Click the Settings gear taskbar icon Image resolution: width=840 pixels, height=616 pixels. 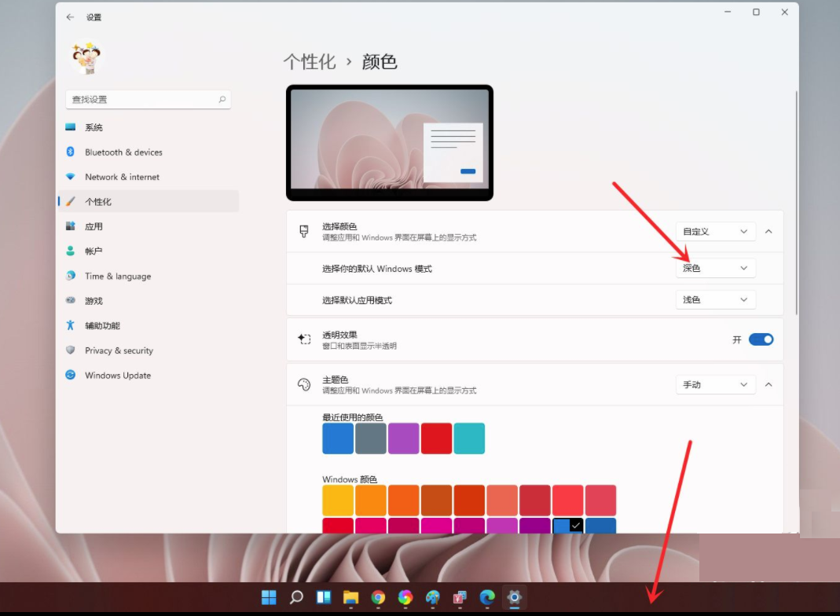click(x=515, y=598)
